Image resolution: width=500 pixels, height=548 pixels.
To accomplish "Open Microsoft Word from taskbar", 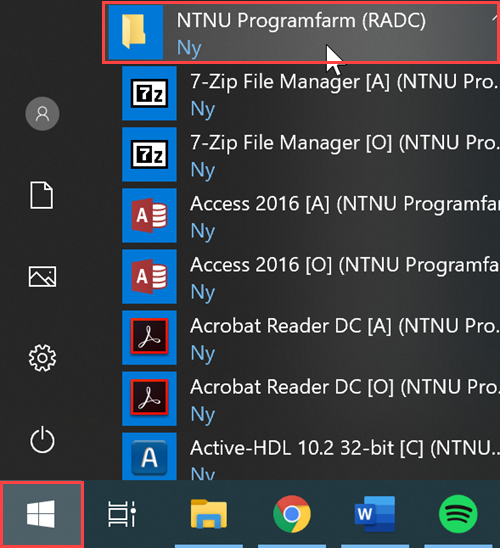I will 375,514.
